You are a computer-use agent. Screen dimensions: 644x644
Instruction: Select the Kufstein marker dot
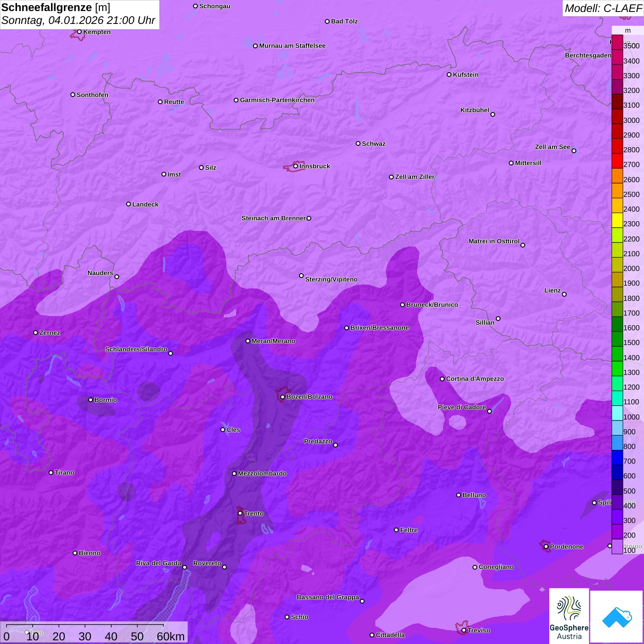pyautogui.click(x=449, y=75)
